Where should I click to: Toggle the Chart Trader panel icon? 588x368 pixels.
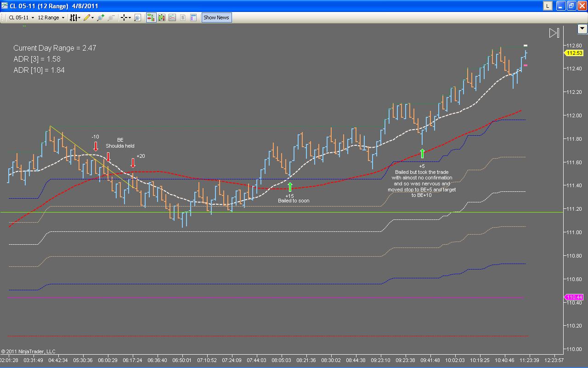tap(151, 17)
